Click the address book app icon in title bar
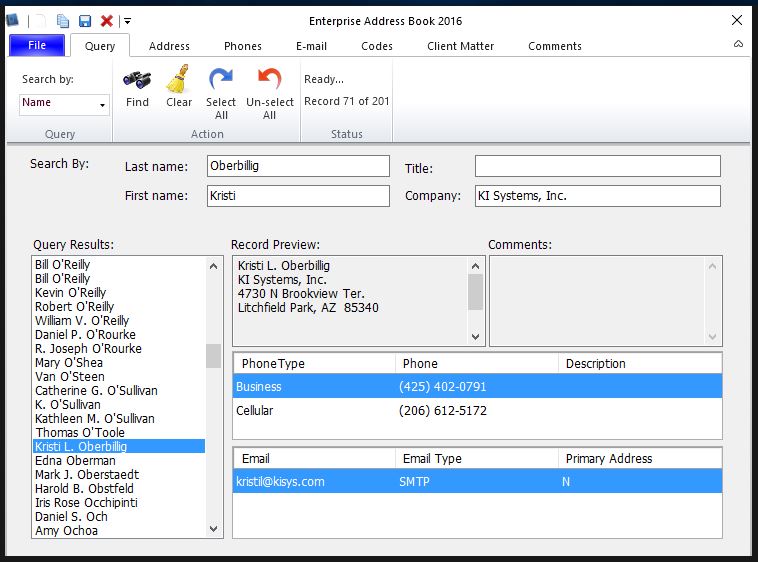The height and width of the screenshot is (562, 758). [13, 20]
